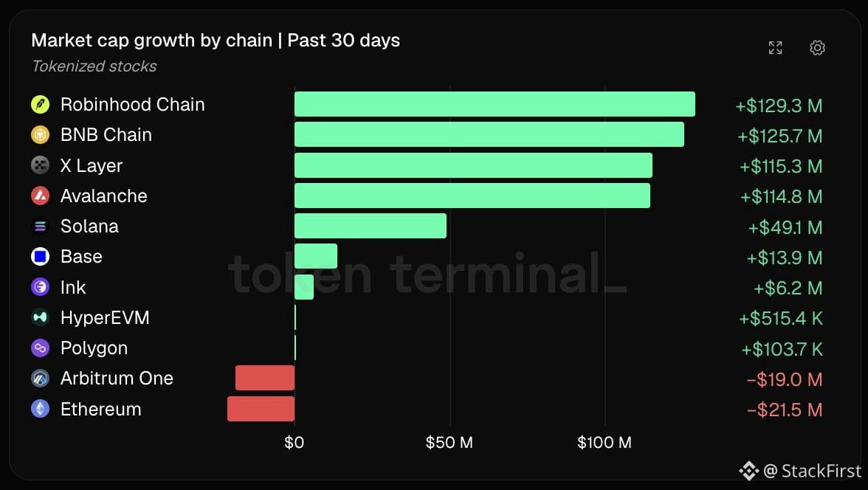This screenshot has height=490, width=868.
Task: Click the +$129.3 M value label
Action: click(779, 106)
